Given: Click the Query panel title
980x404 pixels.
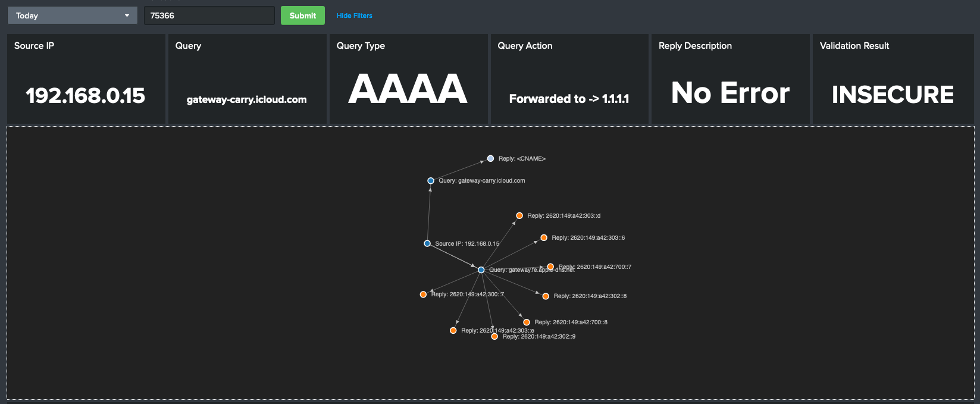Looking at the screenshot, I should coord(188,46).
